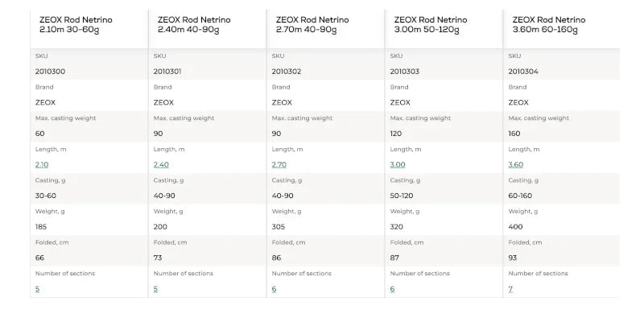Select ZEOX Rod Netrino 2.70m 40-90g title

312,25
